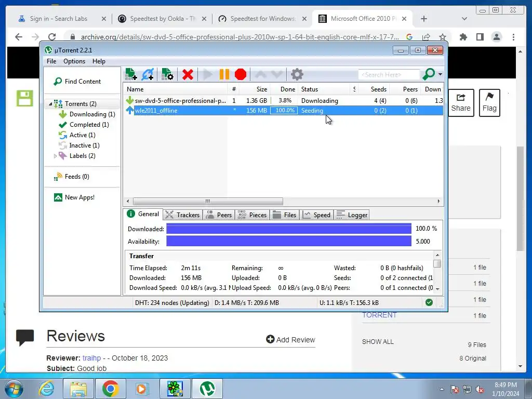Screen dimensions: 532x399
Task: Sort by the Done column header
Action: 284,89
